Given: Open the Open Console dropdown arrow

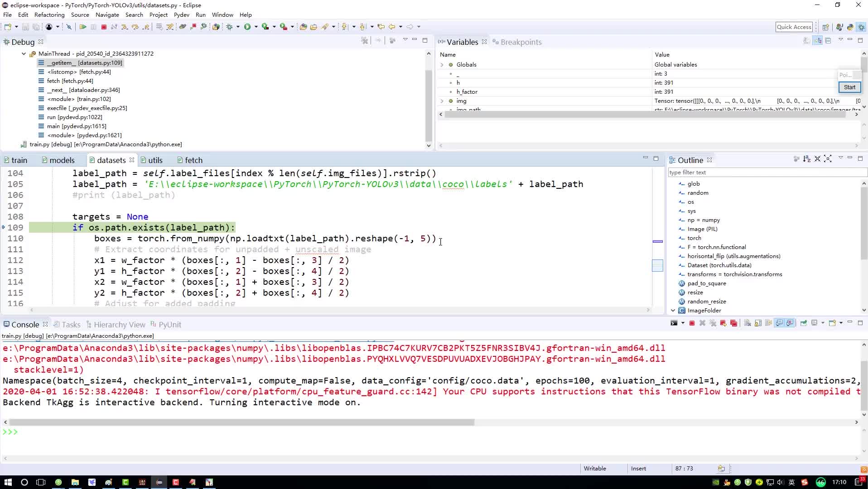Looking at the screenshot, I should click(841, 323).
